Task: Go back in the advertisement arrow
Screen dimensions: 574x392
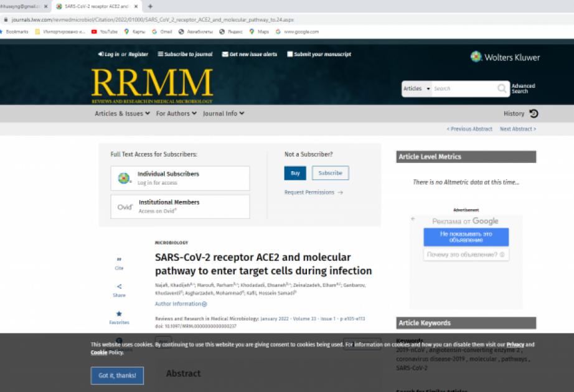Action: (x=413, y=219)
